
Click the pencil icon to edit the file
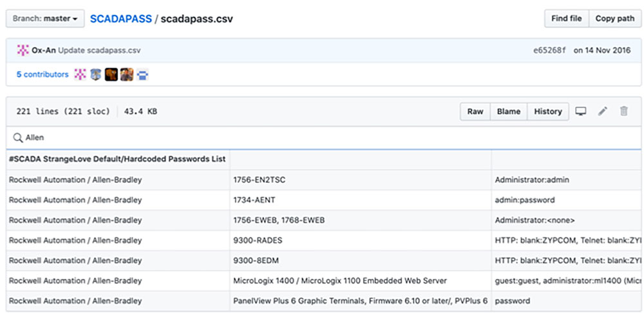602,111
